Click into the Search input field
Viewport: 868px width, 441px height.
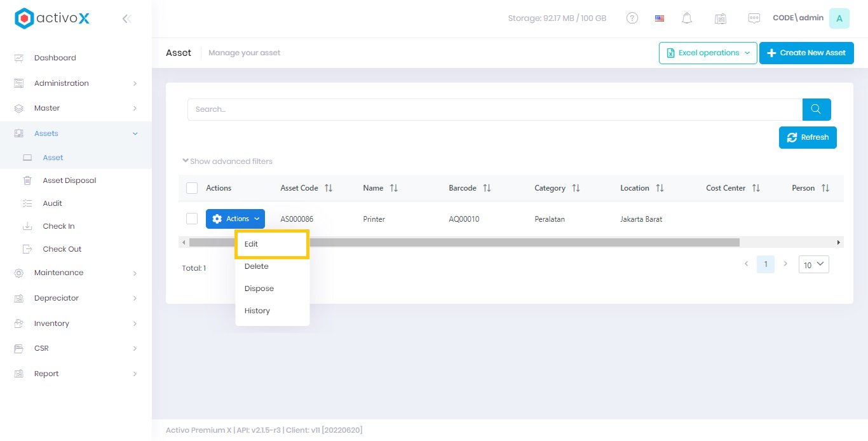pyautogui.click(x=494, y=109)
